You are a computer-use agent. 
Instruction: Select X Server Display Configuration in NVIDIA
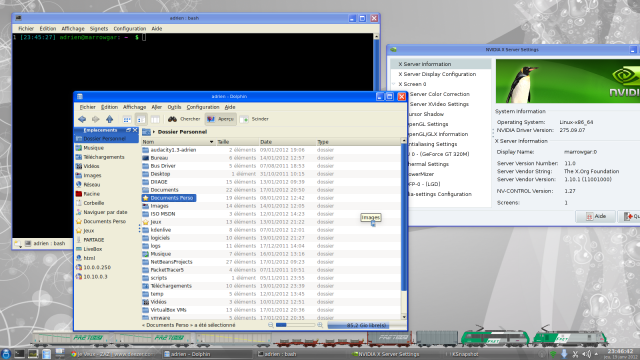click(437, 74)
